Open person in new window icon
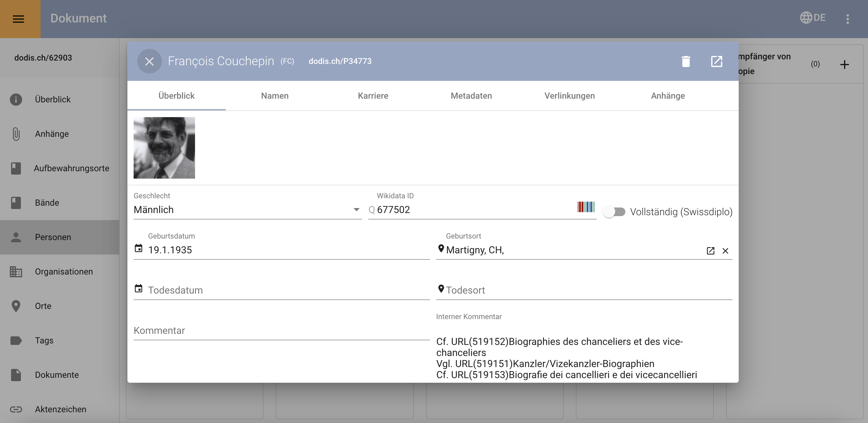 pyautogui.click(x=716, y=61)
